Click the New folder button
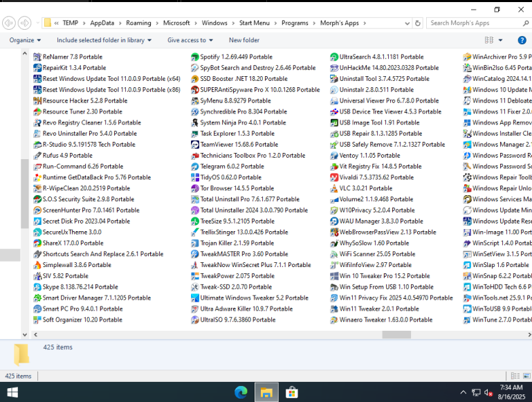The image size is (532, 402). 244,40
